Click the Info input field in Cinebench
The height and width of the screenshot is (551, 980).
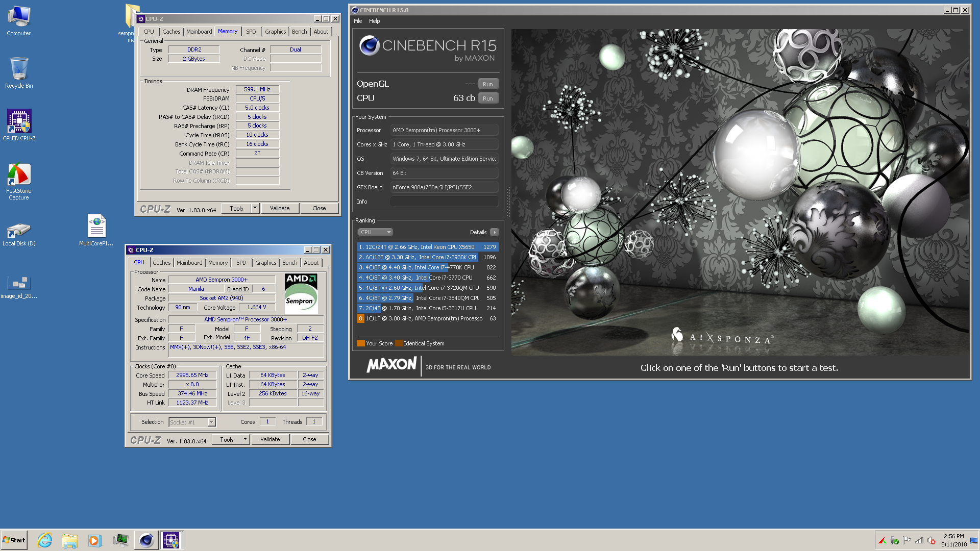coord(444,202)
